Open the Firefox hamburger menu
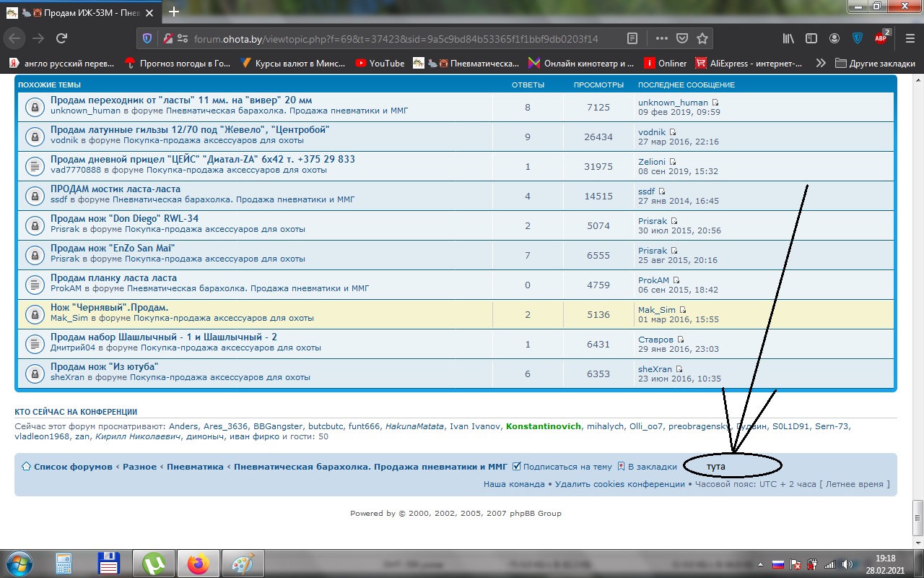Image resolution: width=924 pixels, height=578 pixels. pyautogui.click(x=907, y=38)
